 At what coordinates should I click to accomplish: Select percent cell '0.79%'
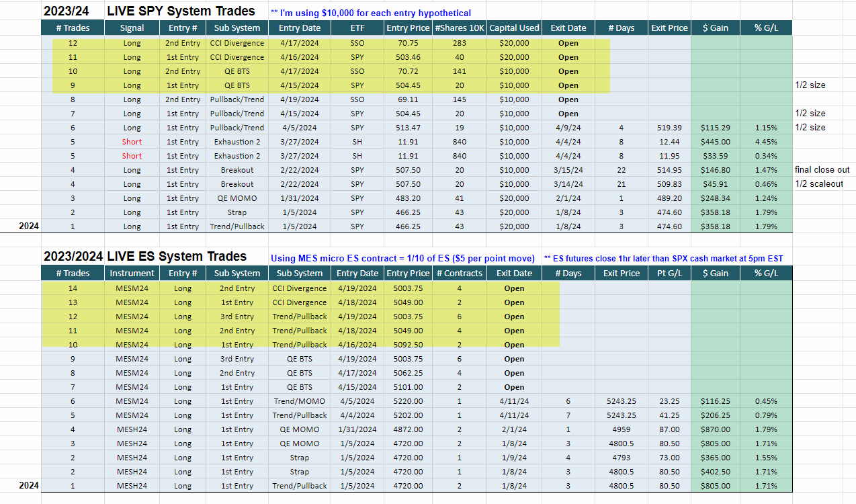click(766, 415)
